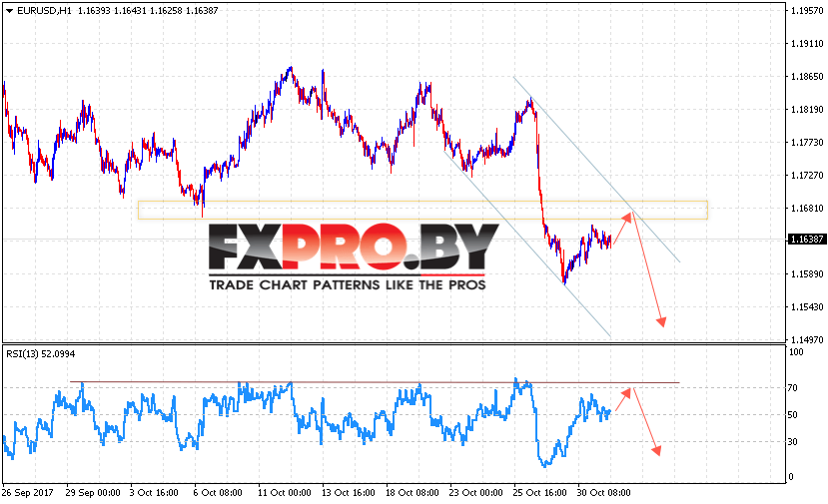Image resolution: width=828 pixels, height=504 pixels.
Task: Click the 23 Oct 00:00 time label
Action: [475, 493]
